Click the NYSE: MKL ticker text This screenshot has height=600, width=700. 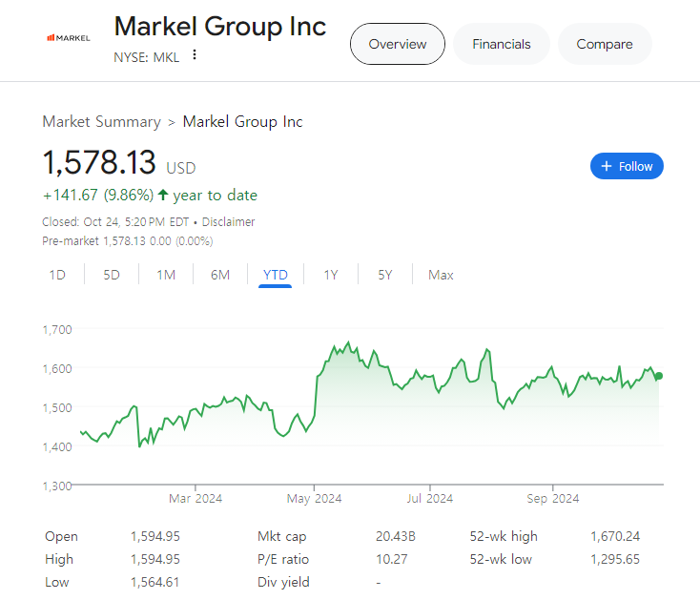tap(147, 57)
